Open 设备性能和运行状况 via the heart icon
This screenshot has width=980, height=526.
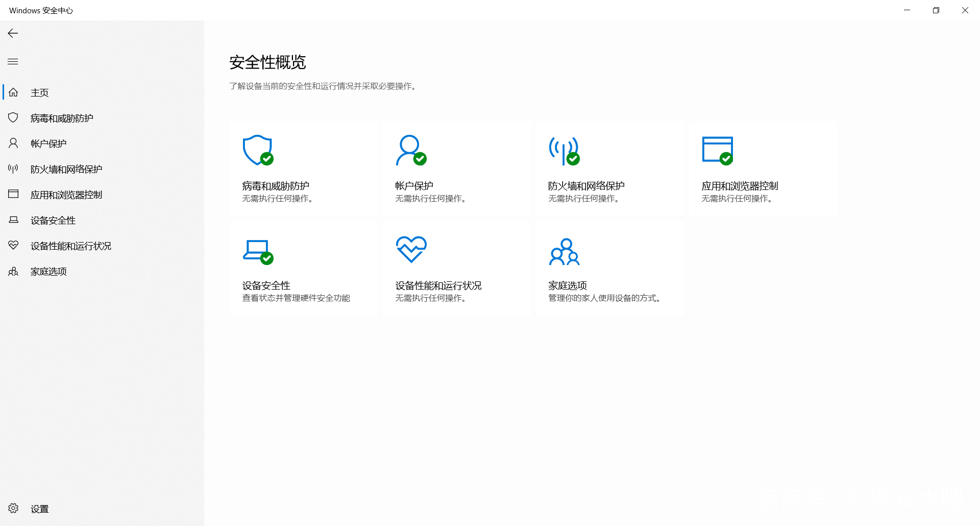click(13, 245)
